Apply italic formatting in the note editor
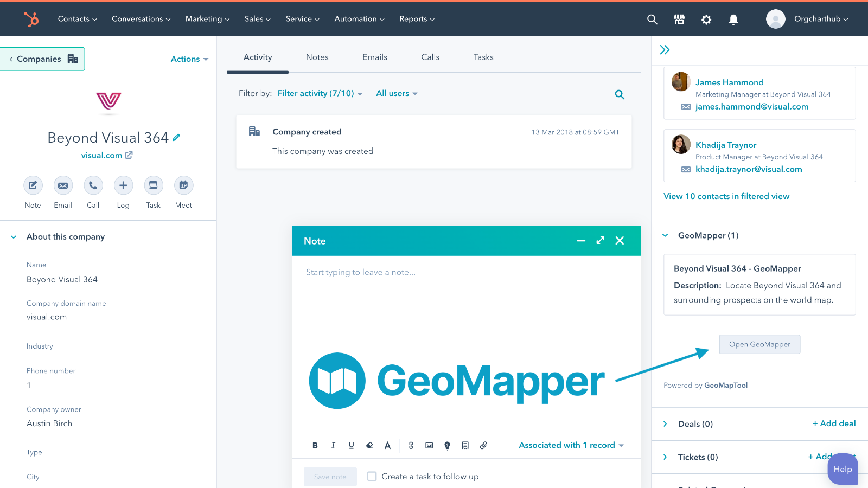The width and height of the screenshot is (868, 488). [333, 445]
